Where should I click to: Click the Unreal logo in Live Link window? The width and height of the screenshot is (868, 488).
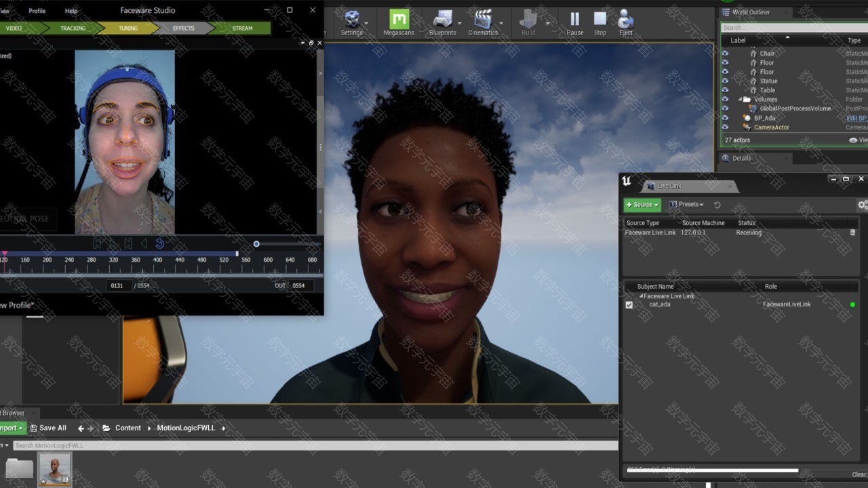(x=627, y=180)
